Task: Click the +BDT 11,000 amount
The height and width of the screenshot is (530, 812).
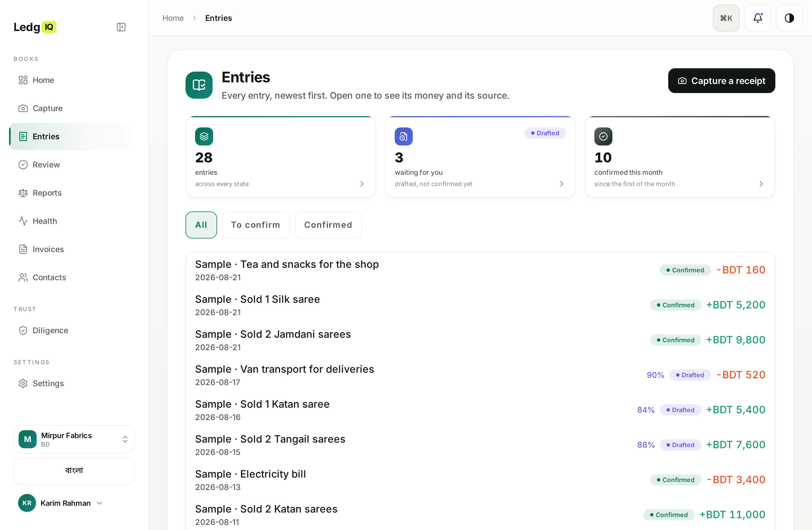Action: tap(732, 515)
